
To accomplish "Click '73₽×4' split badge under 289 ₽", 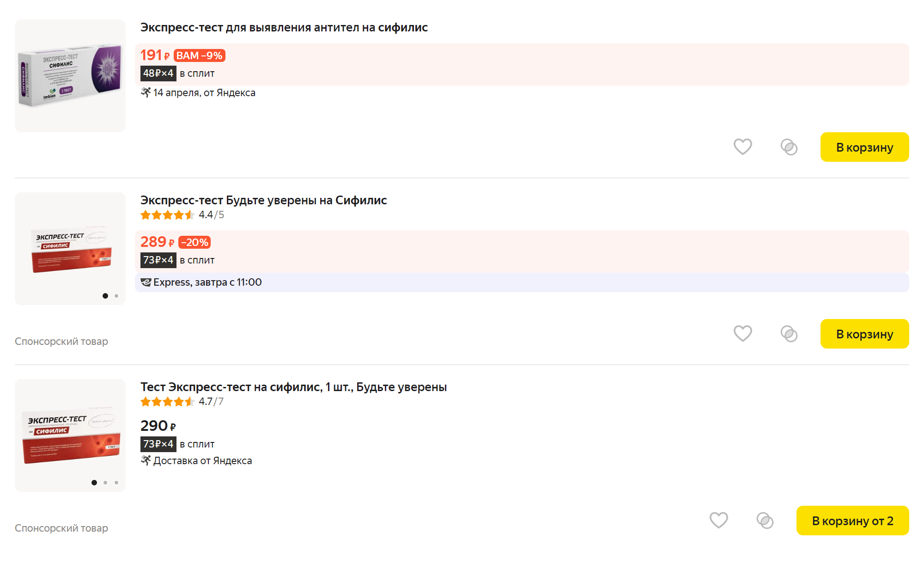I will pos(158,260).
